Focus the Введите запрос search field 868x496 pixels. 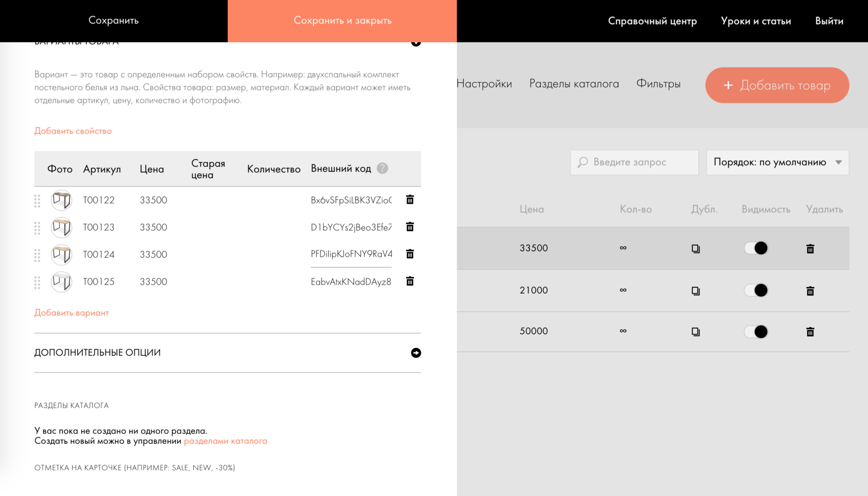pyautogui.click(x=634, y=162)
